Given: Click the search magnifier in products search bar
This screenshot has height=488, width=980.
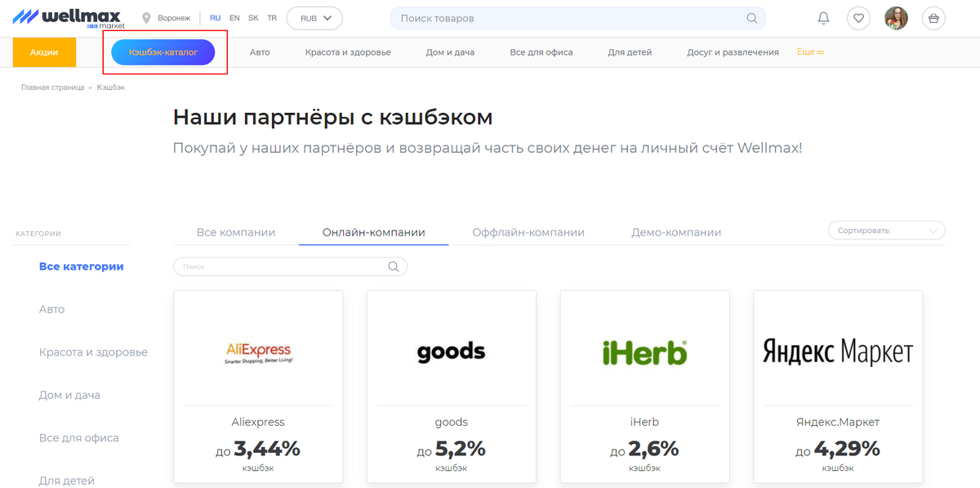Looking at the screenshot, I should tap(751, 17).
